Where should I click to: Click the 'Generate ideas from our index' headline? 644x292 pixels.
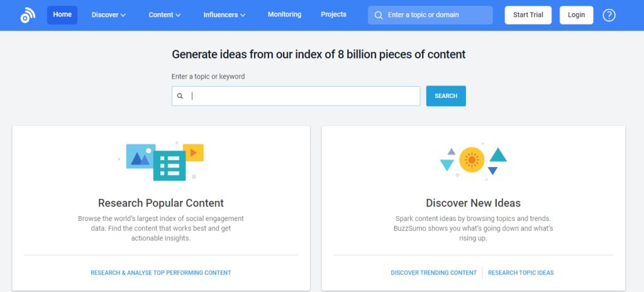point(319,55)
